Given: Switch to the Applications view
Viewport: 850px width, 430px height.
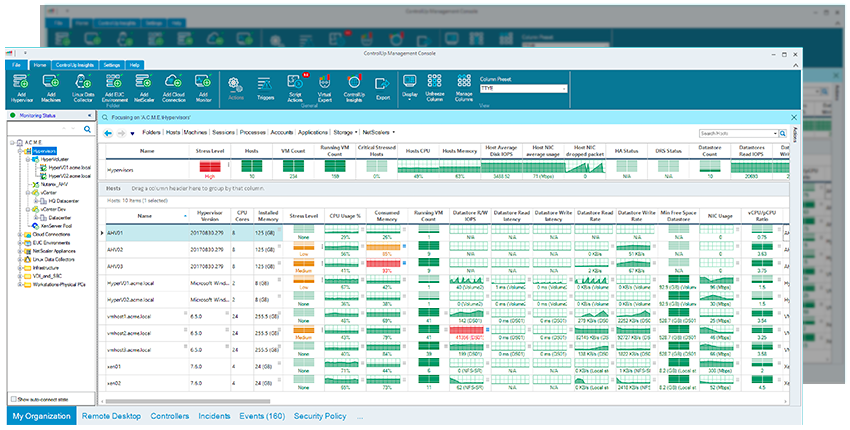Looking at the screenshot, I should 313,132.
